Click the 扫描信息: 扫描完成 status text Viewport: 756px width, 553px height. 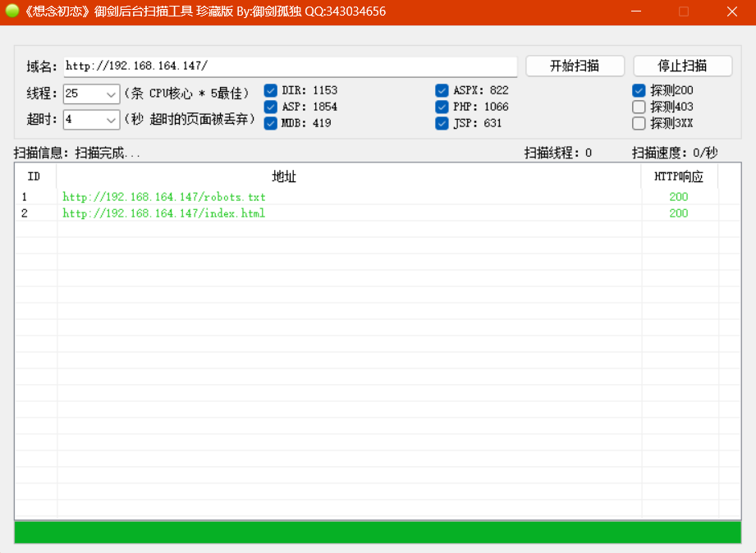coord(76,153)
